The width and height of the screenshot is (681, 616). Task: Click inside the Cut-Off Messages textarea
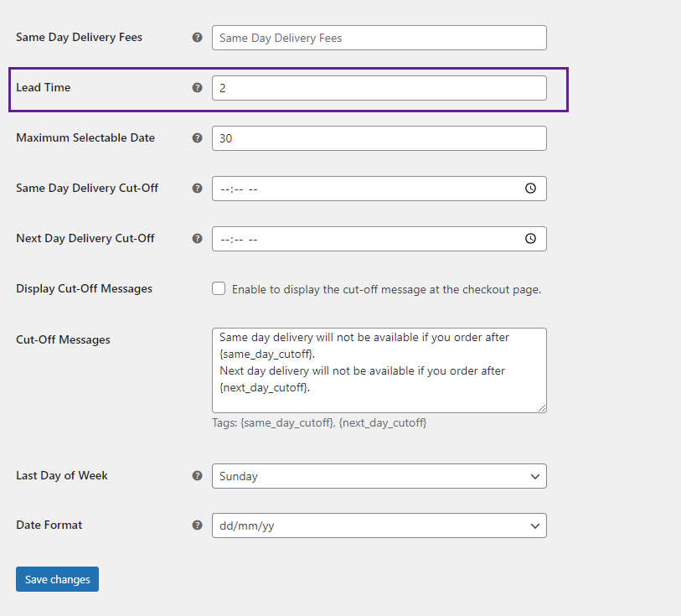point(379,370)
